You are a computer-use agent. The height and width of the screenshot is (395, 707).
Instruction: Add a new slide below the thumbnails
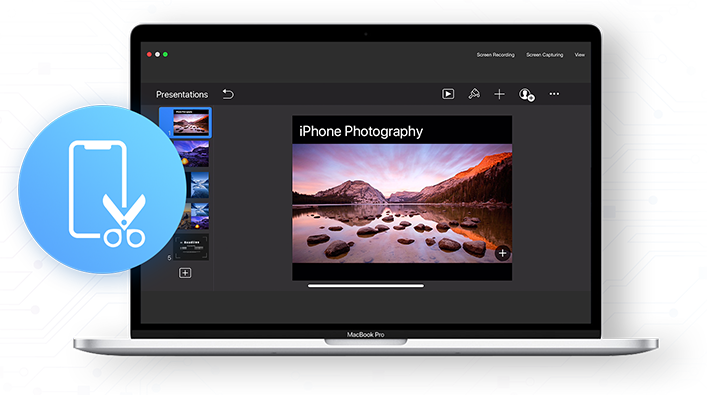click(x=185, y=273)
